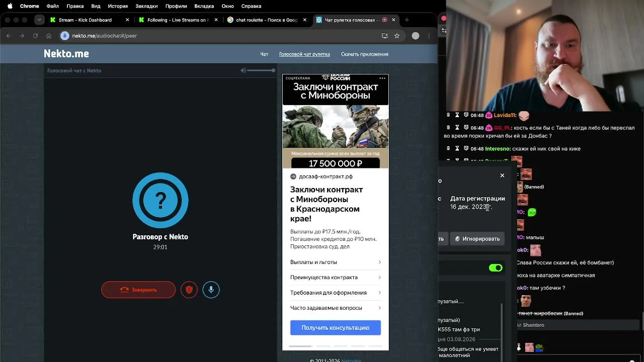644x362 pixels.
Task: Open Скачать приложения link
Action: [365, 54]
